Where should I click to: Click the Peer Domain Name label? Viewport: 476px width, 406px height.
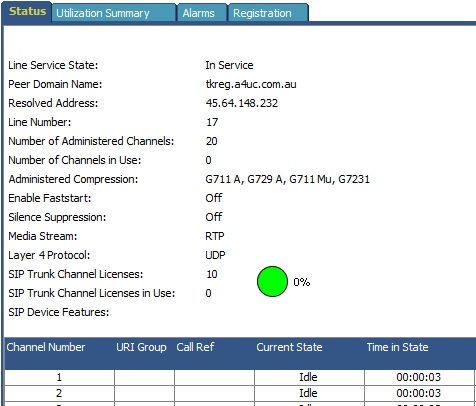pyautogui.click(x=55, y=84)
